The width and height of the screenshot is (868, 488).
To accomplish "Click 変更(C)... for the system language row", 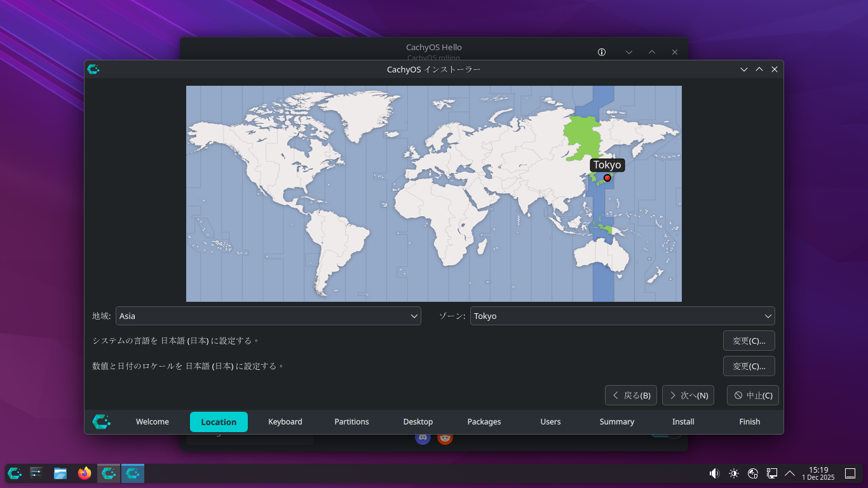I will coord(749,341).
